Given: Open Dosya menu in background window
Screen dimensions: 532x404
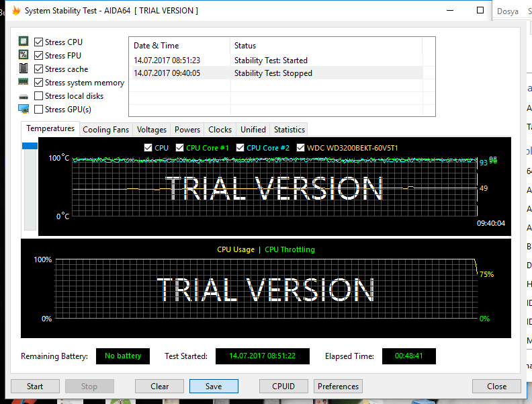Looking at the screenshot, I should pos(508,11).
